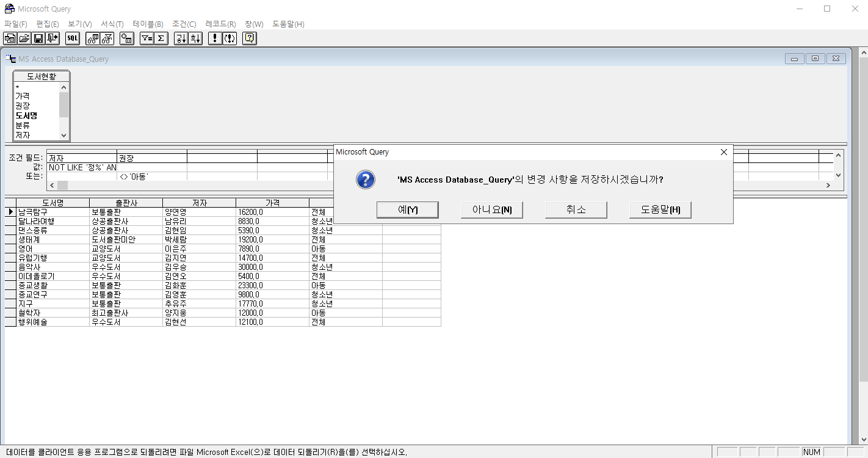Screen dimensions: 868x458
Task: Click the Query Now exclamation icon
Action: [x=215, y=38]
